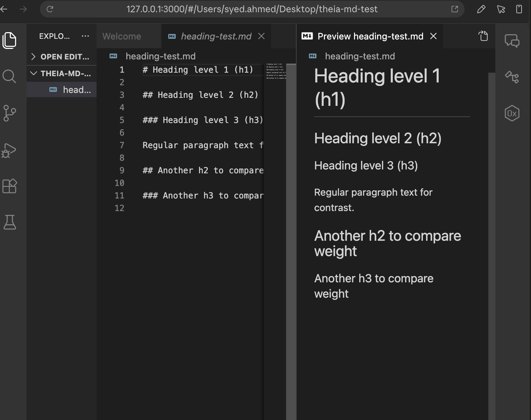Click the pencil edit icon in top bar
The image size is (531, 420).
481,9
